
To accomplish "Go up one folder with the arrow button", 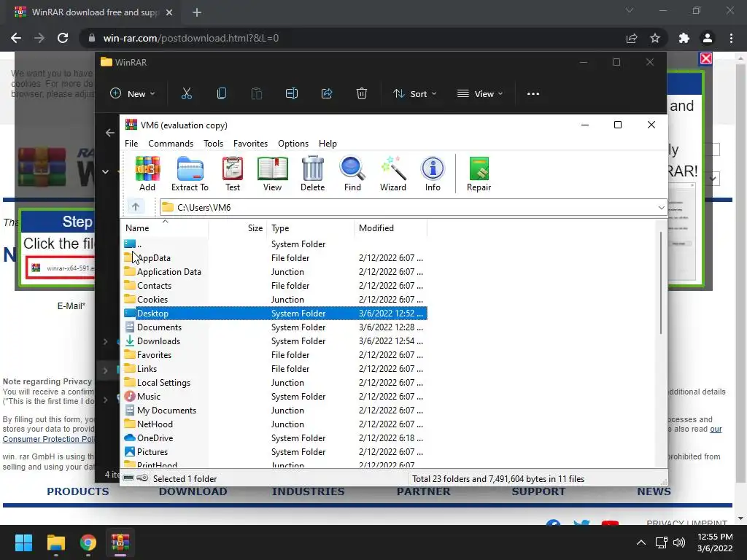I will (135, 206).
